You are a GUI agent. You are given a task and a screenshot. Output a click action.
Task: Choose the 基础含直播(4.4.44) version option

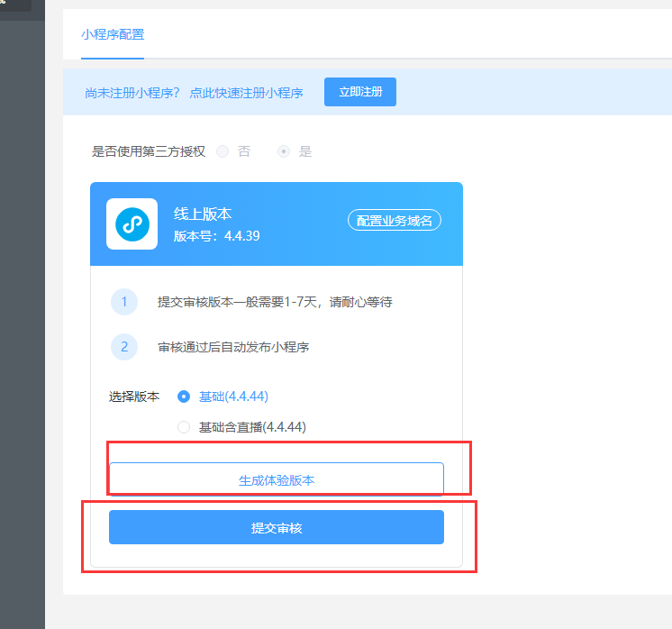click(x=184, y=427)
